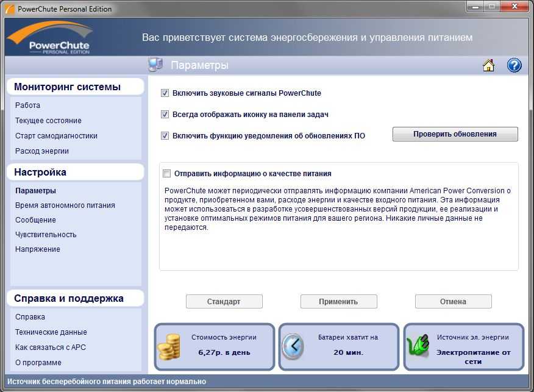Screen dimensions: 534x392
Task: Open the Home page via house icon
Action: click(488, 65)
